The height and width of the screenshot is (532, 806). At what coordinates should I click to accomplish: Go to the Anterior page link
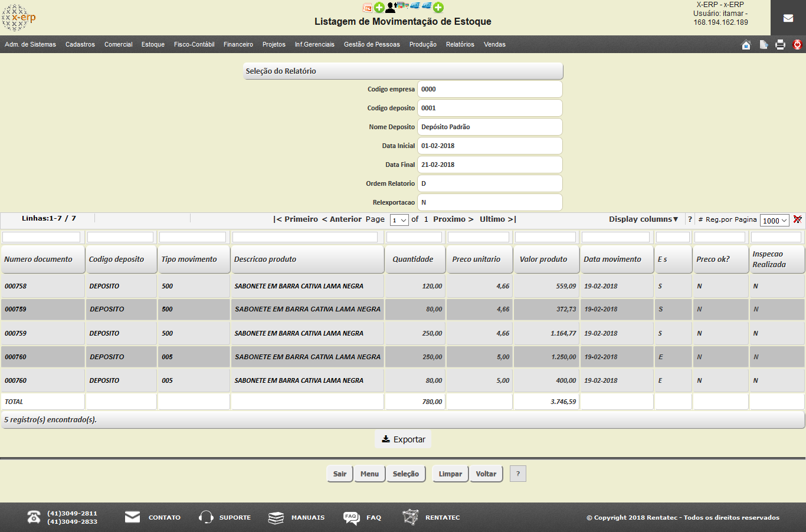coord(342,219)
